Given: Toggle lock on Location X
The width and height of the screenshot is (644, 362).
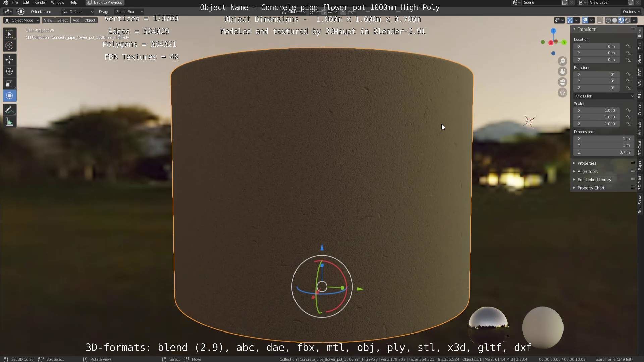Looking at the screenshot, I should click(x=629, y=46).
